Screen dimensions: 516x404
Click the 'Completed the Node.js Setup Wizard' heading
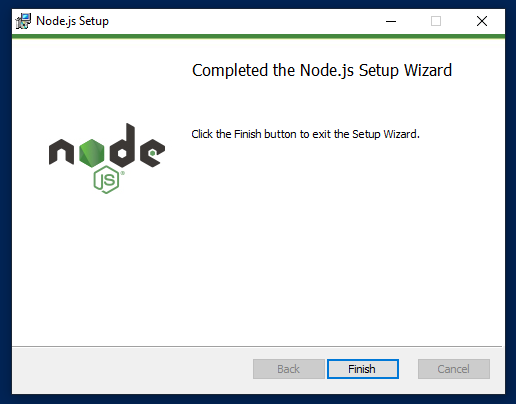click(x=322, y=70)
